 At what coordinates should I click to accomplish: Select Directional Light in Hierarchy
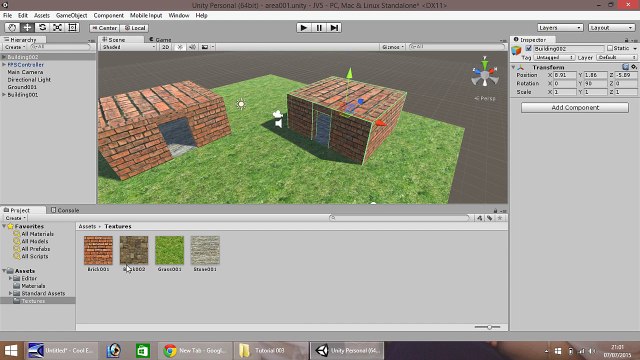(29, 80)
